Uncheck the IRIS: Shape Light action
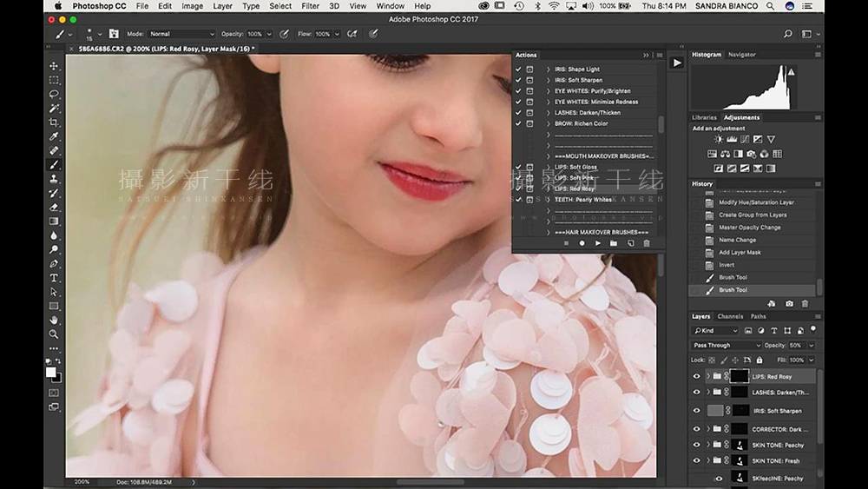This screenshot has height=489, width=868. [x=518, y=69]
